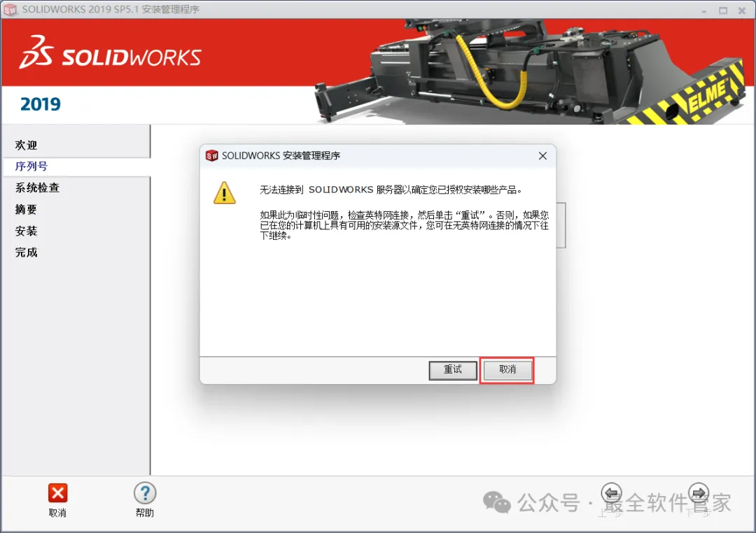
Task: Maximize the SOLIDWORKS 2019 installer window
Action: coord(722,10)
